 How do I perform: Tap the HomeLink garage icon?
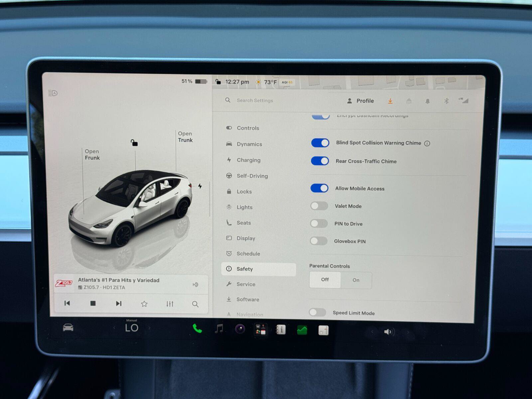coord(409,101)
